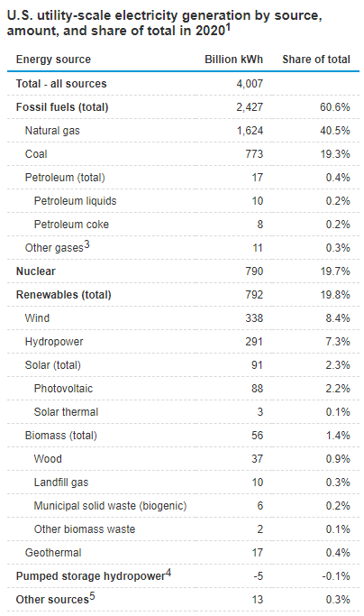Select the Fossil fuels (total) label
Image resolution: width=364 pixels, height=616 pixels.
62,107
